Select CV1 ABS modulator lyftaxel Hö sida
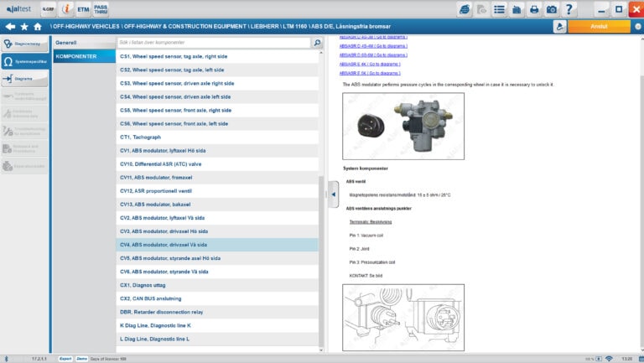The width and height of the screenshot is (644, 363). tap(217, 151)
